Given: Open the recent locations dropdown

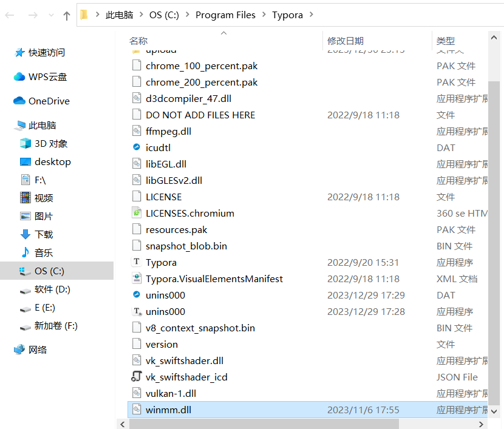Looking at the screenshot, I should point(51,15).
